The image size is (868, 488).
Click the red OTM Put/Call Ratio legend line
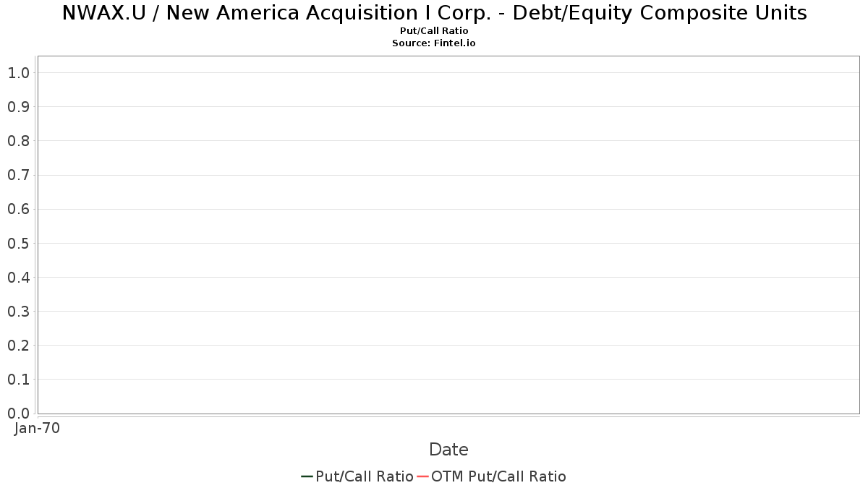(x=423, y=476)
